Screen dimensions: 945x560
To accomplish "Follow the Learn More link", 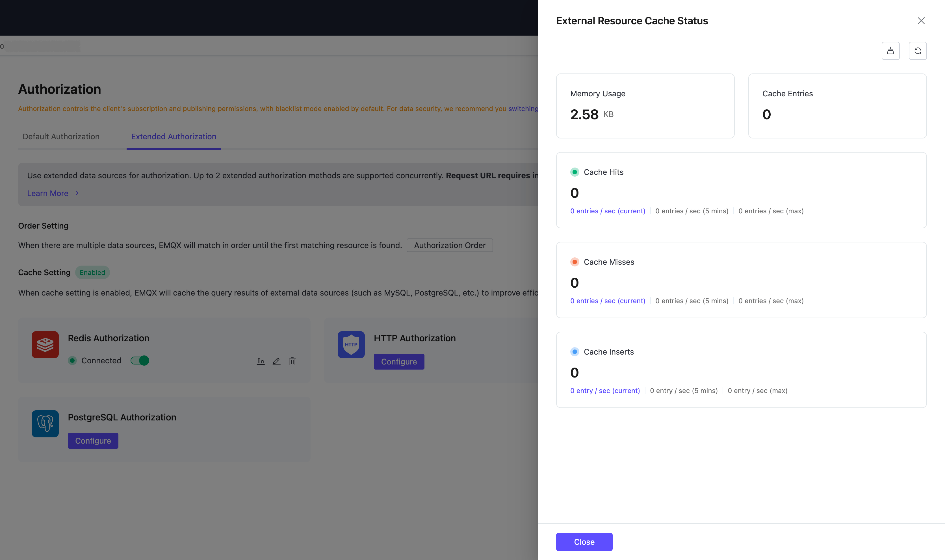I will pyautogui.click(x=53, y=193).
